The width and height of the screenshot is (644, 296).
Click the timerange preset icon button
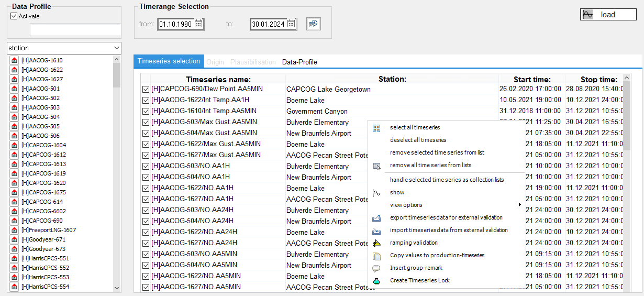coord(314,24)
